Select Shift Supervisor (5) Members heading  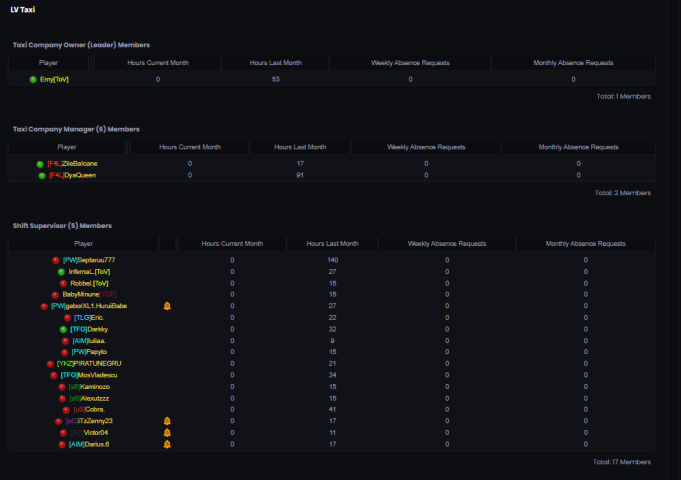(x=62, y=225)
